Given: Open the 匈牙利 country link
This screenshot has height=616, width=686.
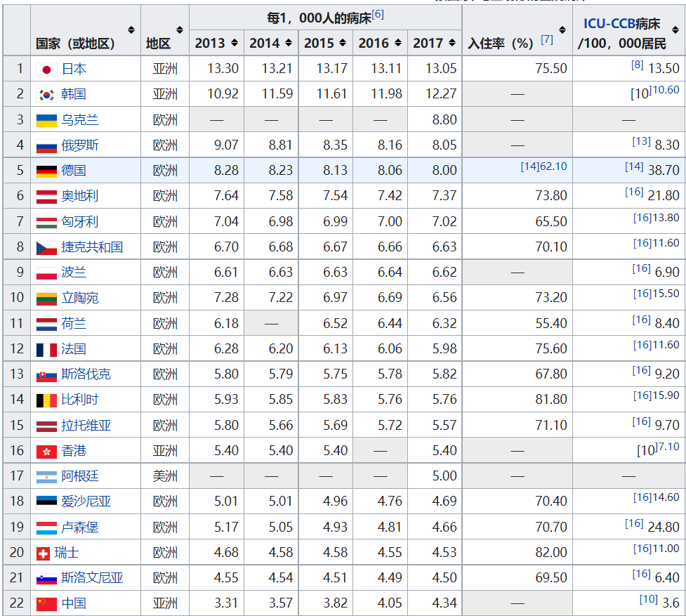Looking at the screenshot, I should 80,221.
